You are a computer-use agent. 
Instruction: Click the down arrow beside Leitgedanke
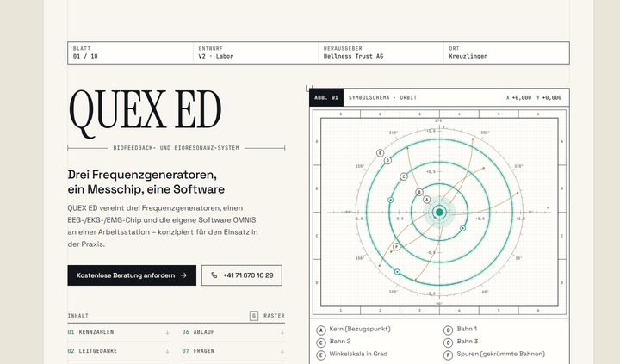pos(167,351)
